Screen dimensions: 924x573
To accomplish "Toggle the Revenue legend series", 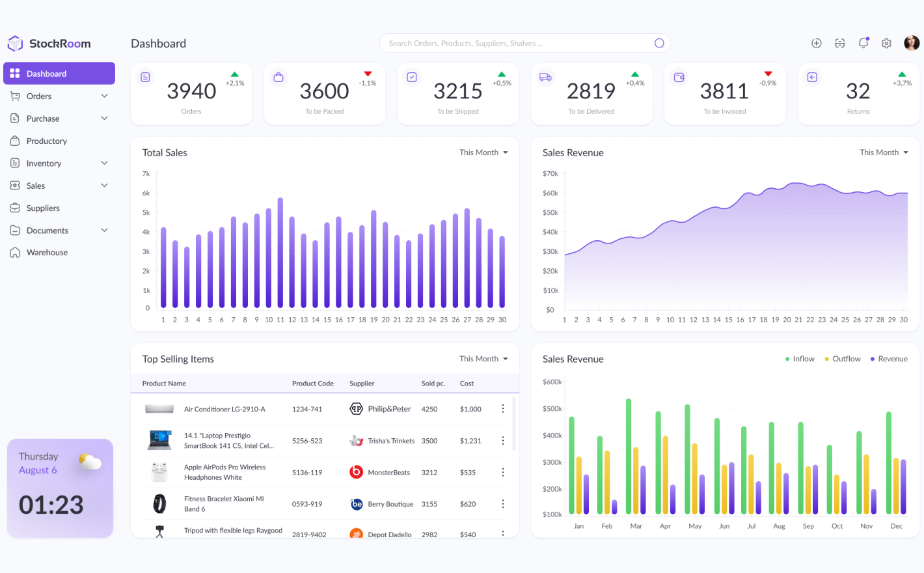I will (889, 359).
